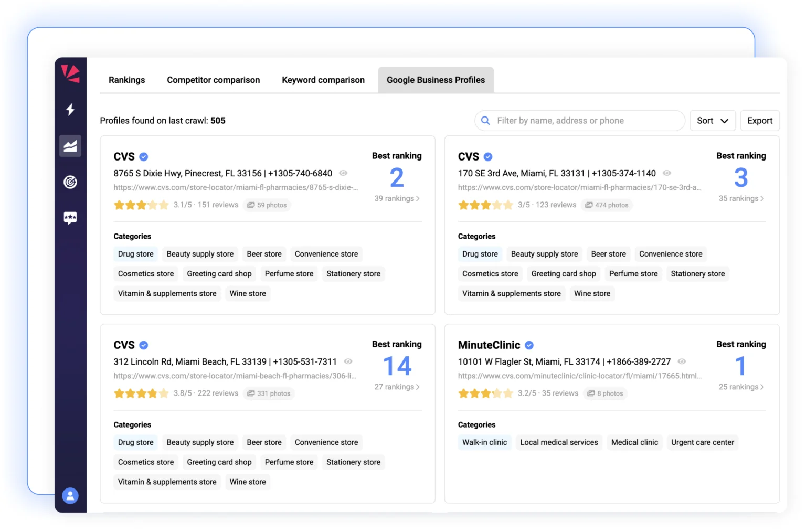Open the Sort dropdown
The height and width of the screenshot is (532, 806).
click(x=713, y=121)
